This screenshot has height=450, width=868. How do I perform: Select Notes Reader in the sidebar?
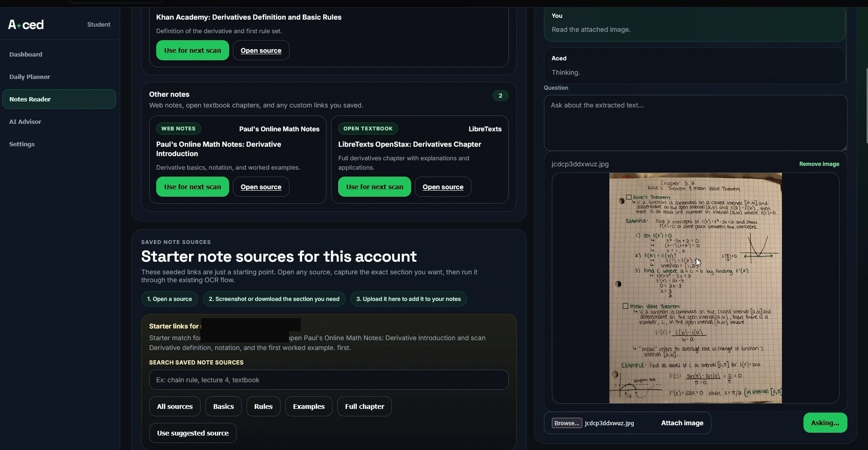(x=59, y=99)
